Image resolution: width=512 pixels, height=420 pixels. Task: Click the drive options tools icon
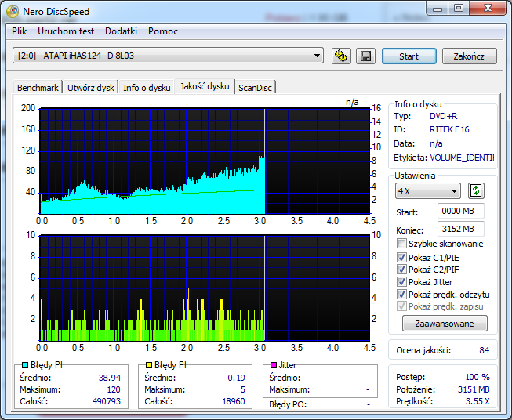pos(341,56)
